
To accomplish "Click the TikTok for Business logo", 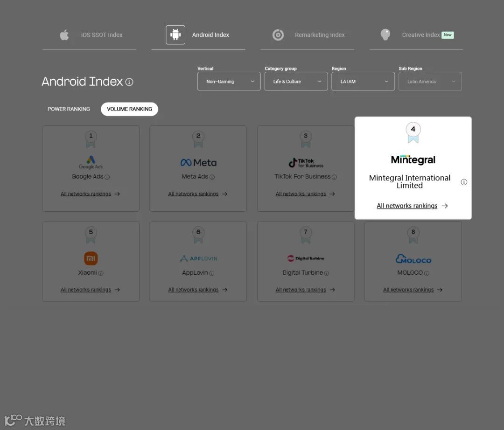I will (306, 163).
